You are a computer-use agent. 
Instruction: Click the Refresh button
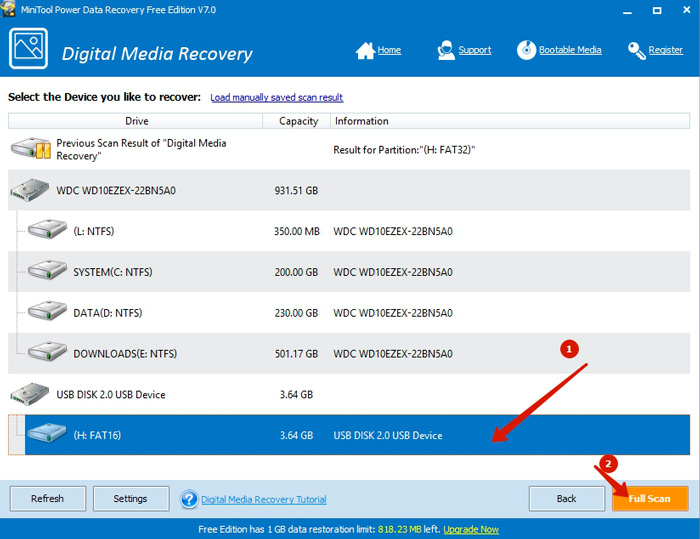tap(48, 499)
